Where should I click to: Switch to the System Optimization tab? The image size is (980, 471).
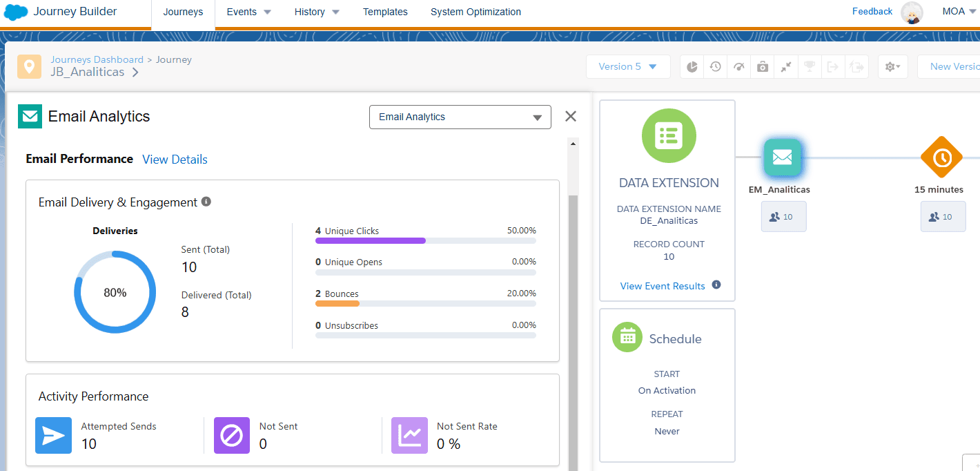(476, 12)
